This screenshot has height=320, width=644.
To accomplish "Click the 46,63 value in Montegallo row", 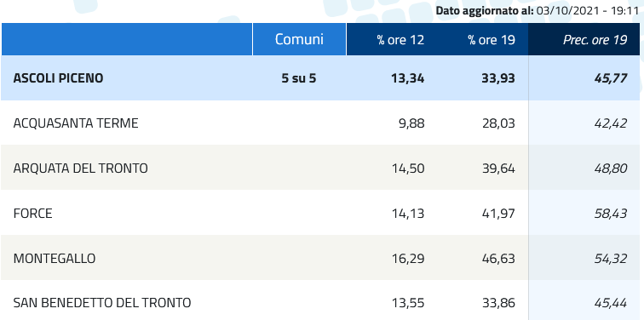I will pos(498,259).
